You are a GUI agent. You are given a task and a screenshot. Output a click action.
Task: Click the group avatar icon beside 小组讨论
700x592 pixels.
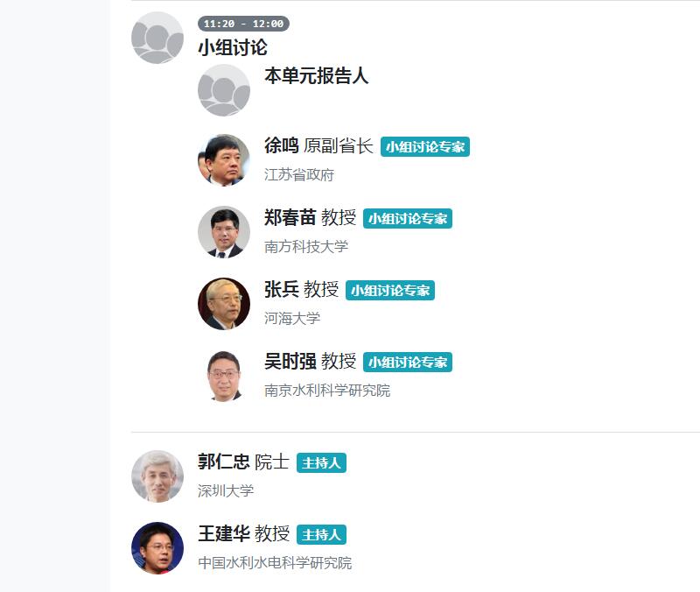point(157,38)
